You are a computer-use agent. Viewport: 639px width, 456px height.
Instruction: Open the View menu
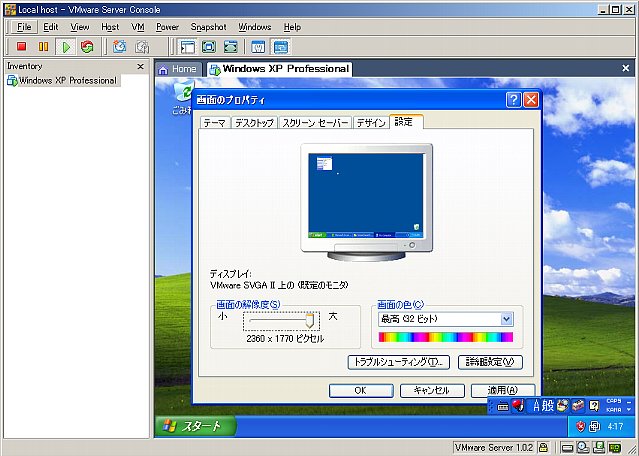tap(79, 27)
